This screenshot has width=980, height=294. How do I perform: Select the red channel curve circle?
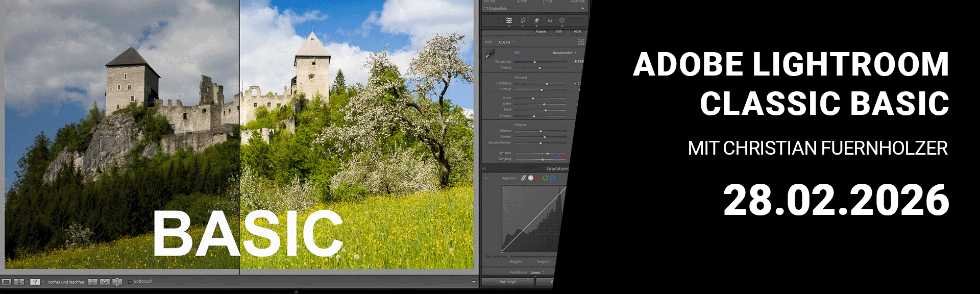pyautogui.click(x=538, y=178)
